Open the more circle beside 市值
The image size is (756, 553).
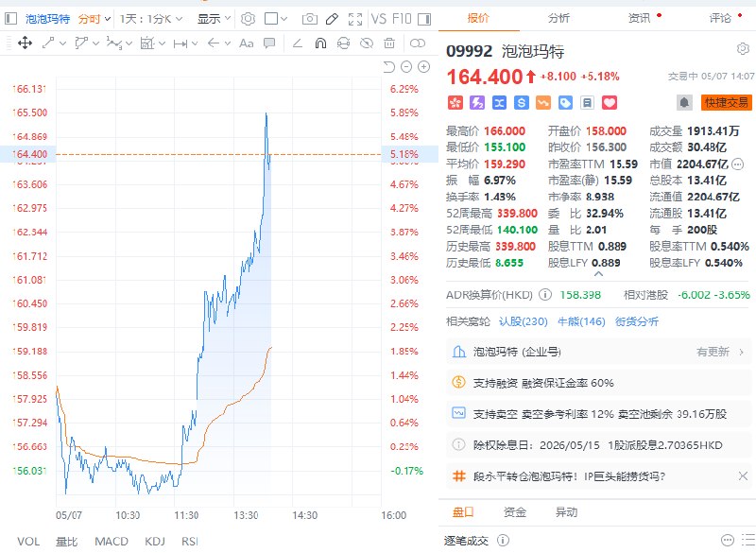point(738,164)
